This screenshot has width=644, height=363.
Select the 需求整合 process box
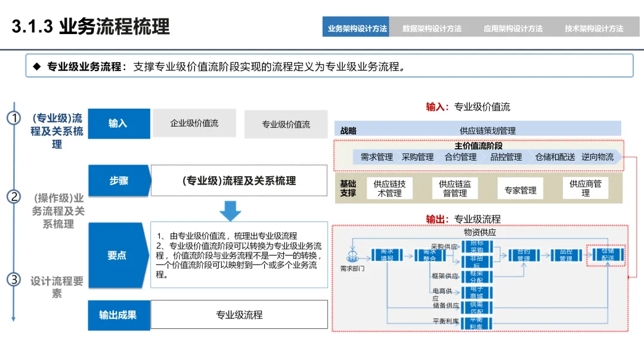coord(429,255)
